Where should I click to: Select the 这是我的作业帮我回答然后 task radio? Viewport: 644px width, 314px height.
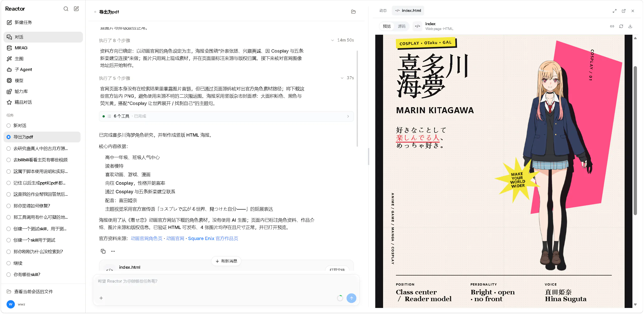(x=9, y=194)
